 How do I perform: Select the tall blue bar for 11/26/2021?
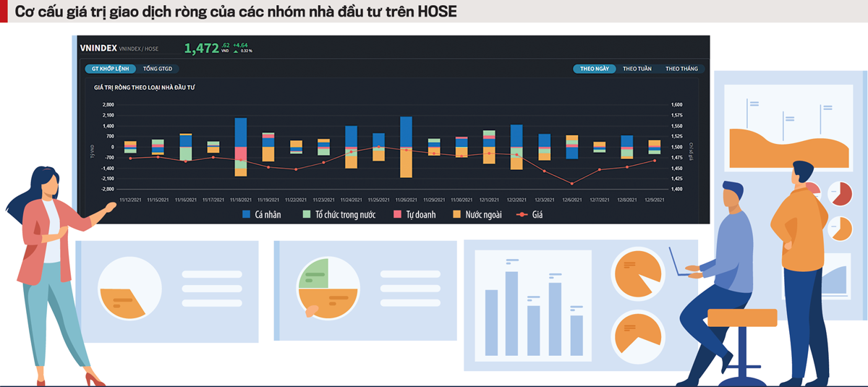[406, 131]
